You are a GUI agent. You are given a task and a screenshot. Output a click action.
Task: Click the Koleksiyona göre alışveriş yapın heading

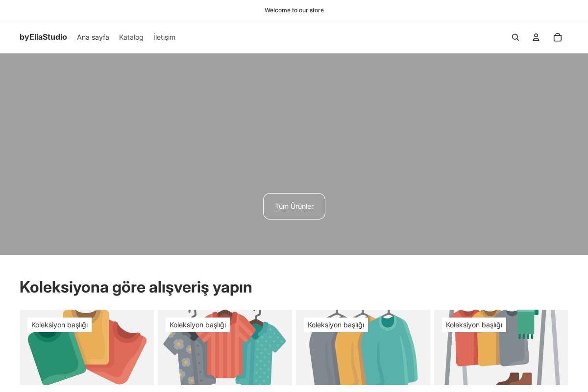136,287
